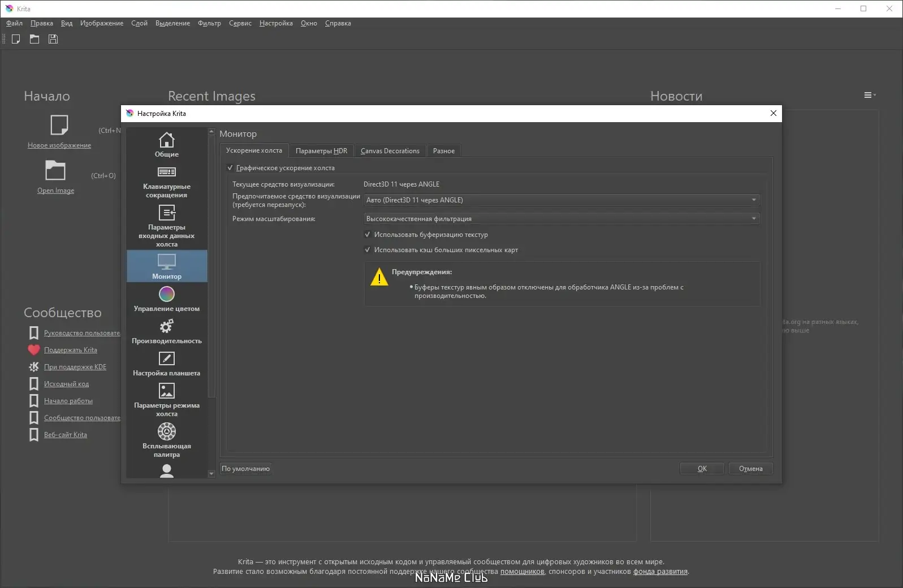Open Параметры входных данных холста section

[167, 226]
